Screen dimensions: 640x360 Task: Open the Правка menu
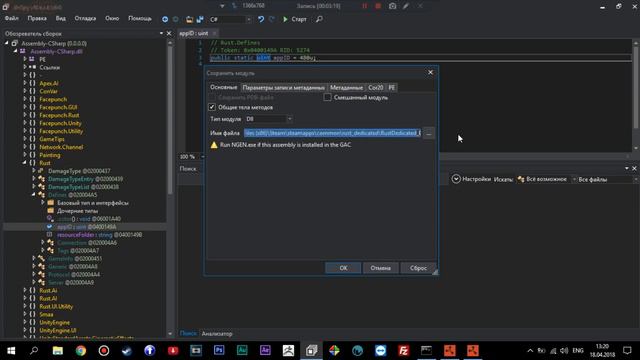37,18
